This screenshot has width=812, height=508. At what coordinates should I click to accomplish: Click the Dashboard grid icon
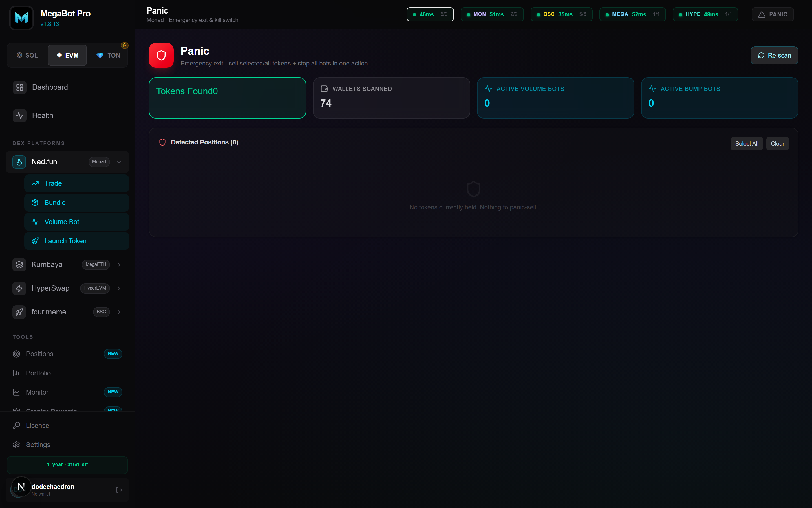[20, 87]
